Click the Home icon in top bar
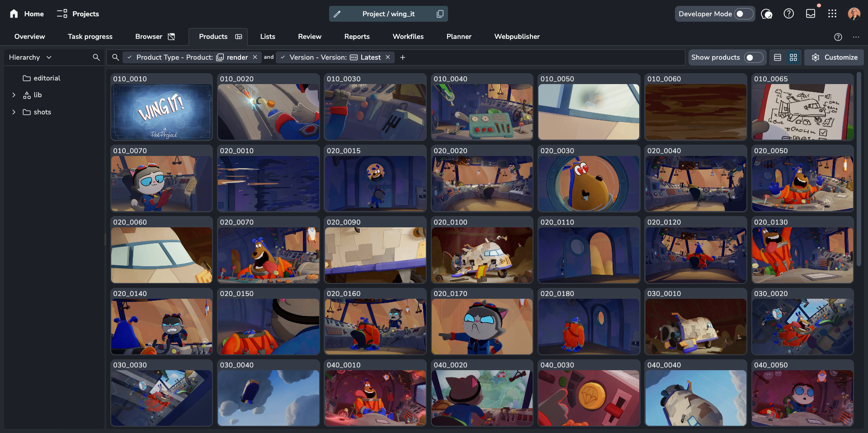This screenshot has width=868, height=433. click(x=14, y=14)
